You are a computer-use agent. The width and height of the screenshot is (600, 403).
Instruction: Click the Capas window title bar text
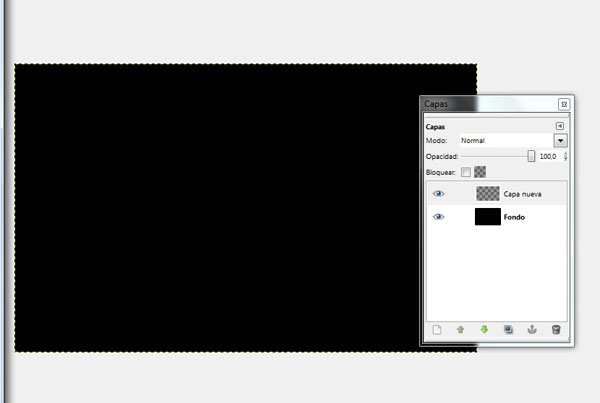click(x=436, y=104)
